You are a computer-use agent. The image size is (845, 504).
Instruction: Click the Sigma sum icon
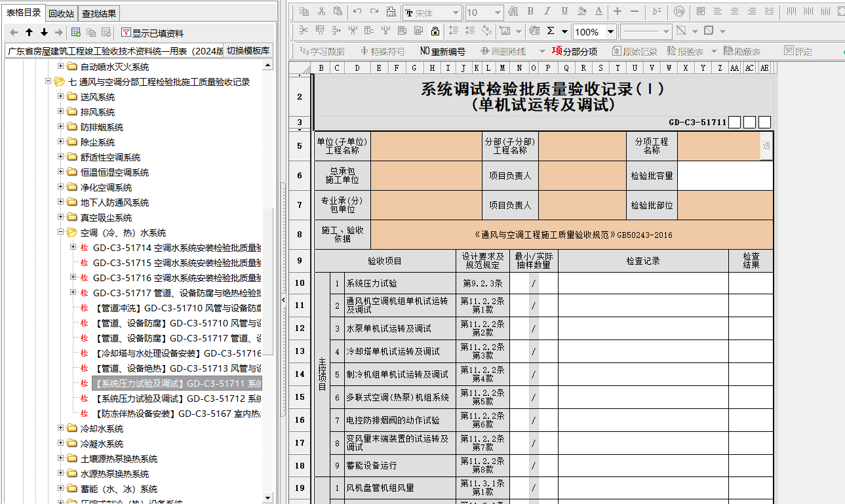click(551, 31)
